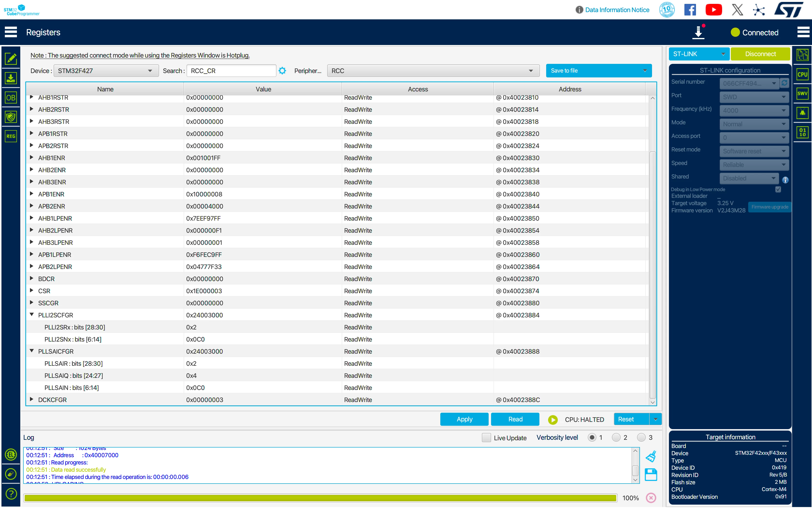Open the right-side hamburger menu

pyautogui.click(x=803, y=32)
